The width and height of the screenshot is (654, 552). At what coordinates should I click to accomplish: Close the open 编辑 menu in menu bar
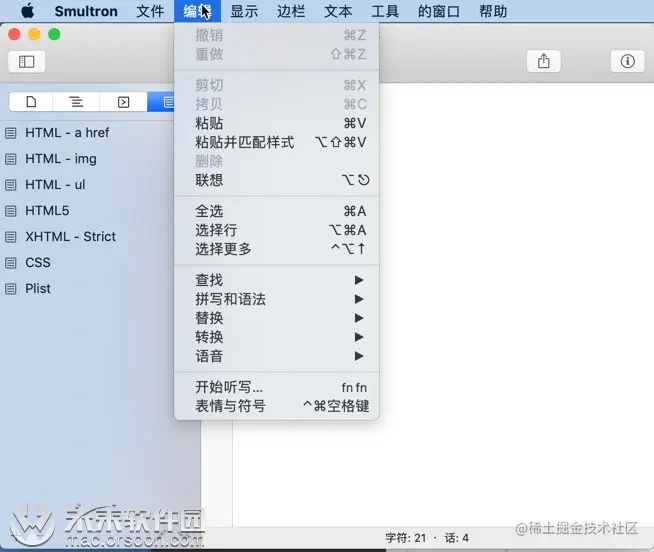(197, 11)
